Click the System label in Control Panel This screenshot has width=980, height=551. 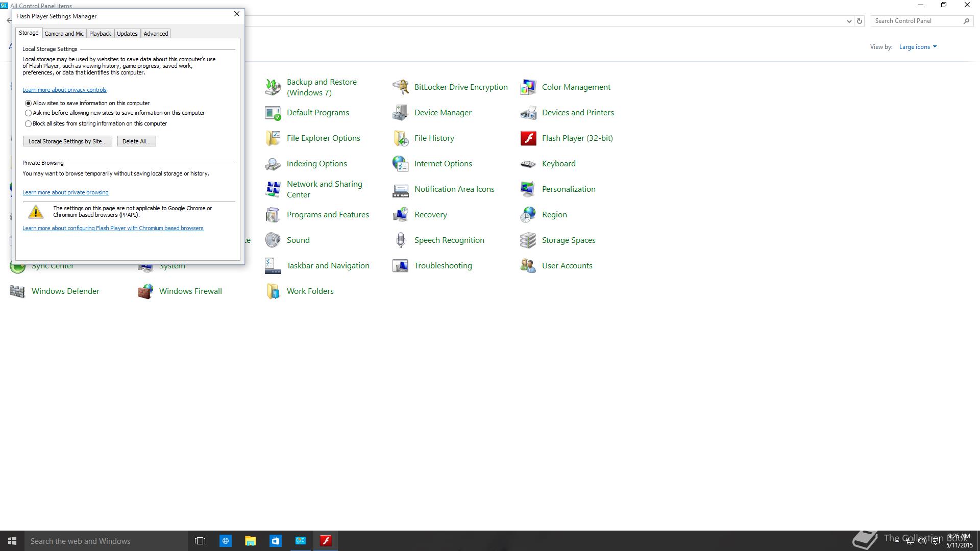click(172, 266)
